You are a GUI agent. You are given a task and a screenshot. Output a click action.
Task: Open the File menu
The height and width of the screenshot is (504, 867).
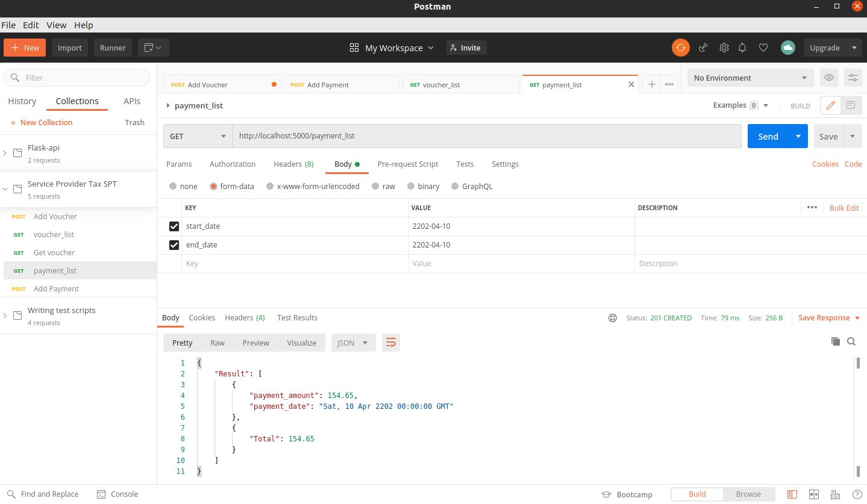click(8, 25)
